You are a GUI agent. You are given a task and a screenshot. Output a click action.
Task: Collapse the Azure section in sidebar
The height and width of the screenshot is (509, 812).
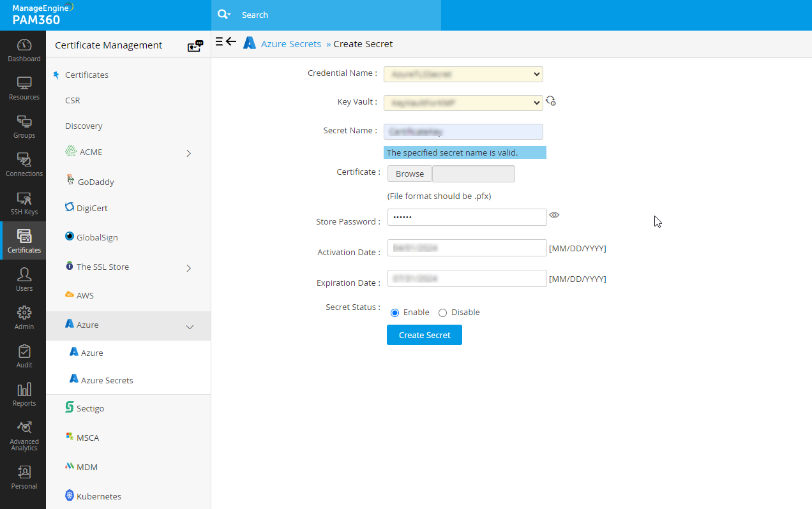(x=190, y=326)
